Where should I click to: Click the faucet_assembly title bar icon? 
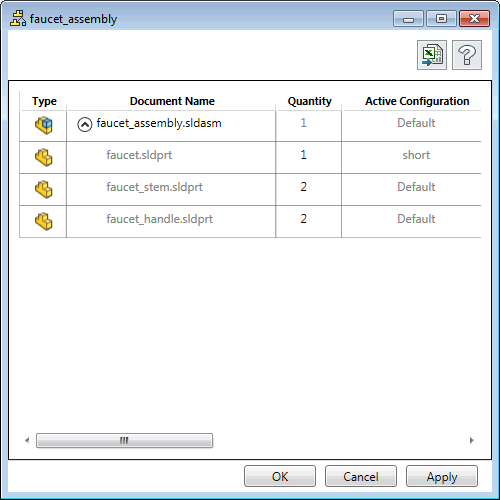click(x=18, y=18)
